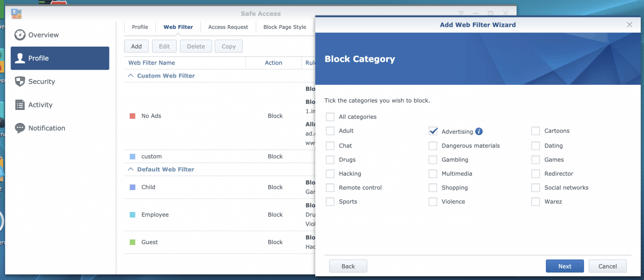Image resolution: width=644 pixels, height=280 pixels.
Task: Open Safe Access help via question mark icon
Action: coord(460,13)
